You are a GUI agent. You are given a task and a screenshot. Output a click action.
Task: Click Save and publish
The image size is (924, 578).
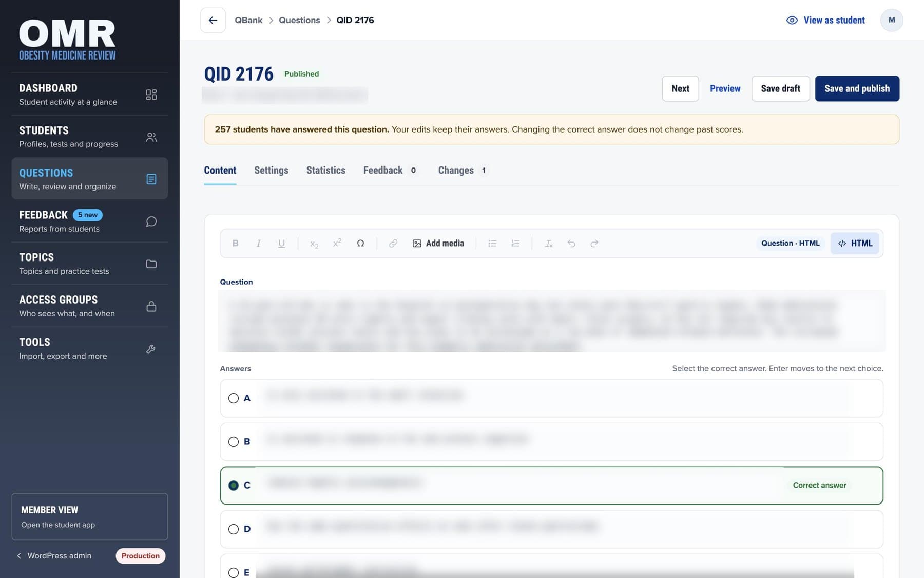coord(857,88)
